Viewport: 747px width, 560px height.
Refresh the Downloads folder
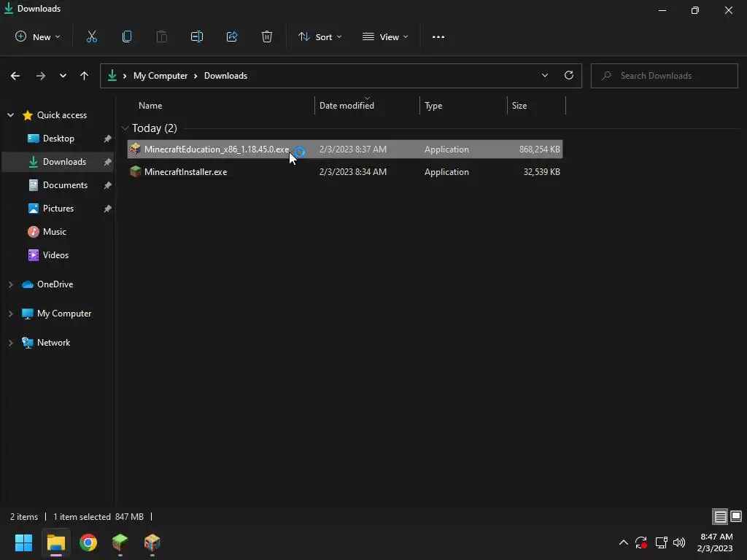569,75
